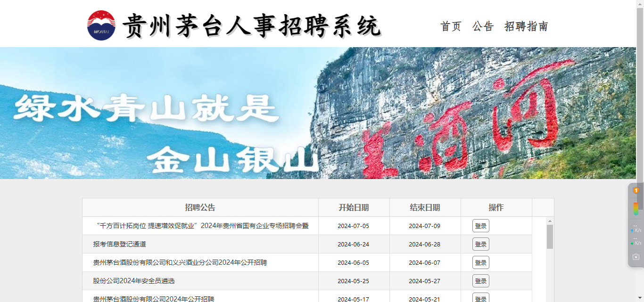Click the 开始日期 column header
This screenshot has width=644, height=302.
pos(354,207)
